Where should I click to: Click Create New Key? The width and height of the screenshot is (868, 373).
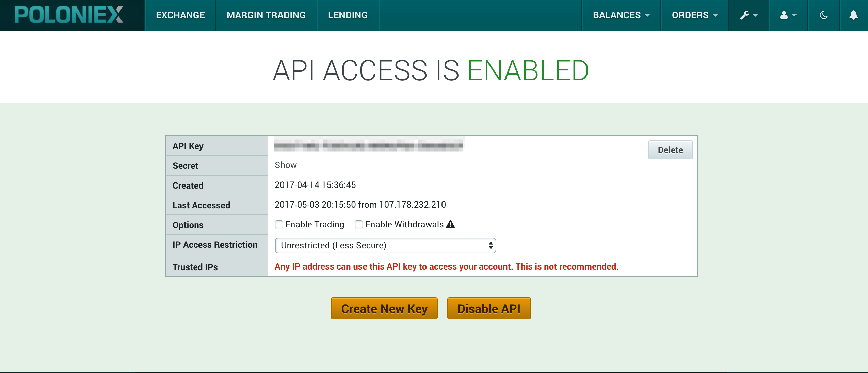tap(384, 309)
